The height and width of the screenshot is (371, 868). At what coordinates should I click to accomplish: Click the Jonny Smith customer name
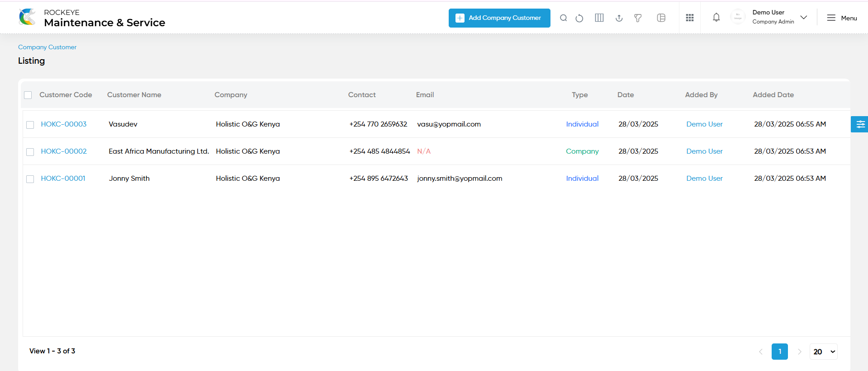click(129, 178)
